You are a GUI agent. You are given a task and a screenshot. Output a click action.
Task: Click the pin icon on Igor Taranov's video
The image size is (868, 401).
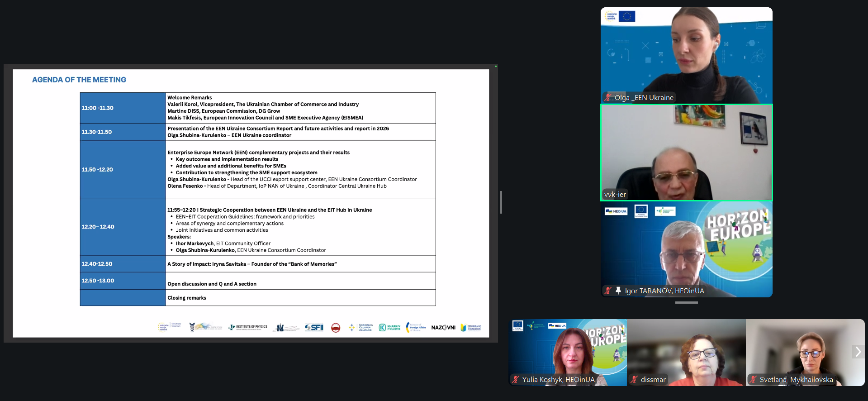coord(618,291)
